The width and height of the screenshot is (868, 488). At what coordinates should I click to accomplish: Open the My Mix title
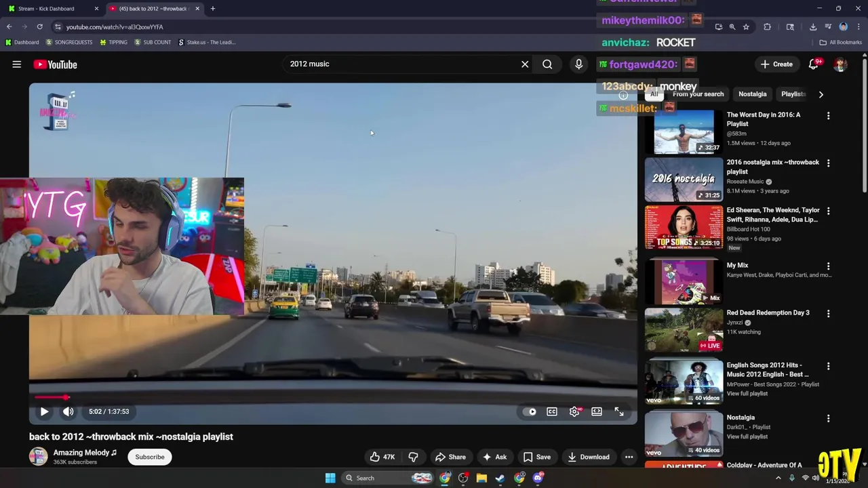click(x=737, y=266)
